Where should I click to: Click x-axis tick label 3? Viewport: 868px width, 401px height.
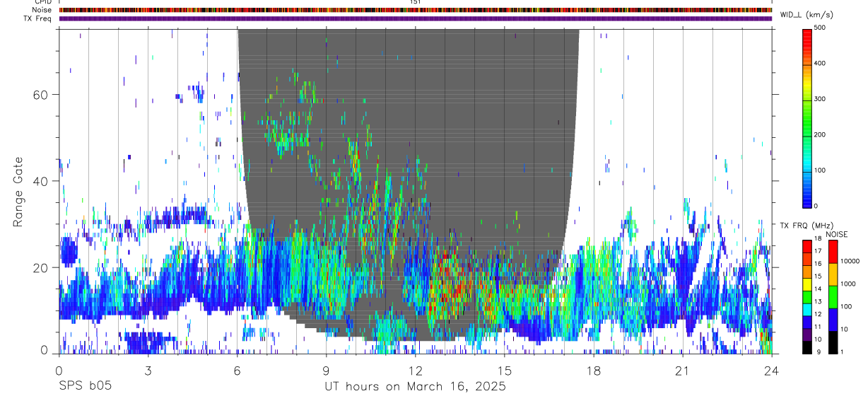pyautogui.click(x=148, y=370)
